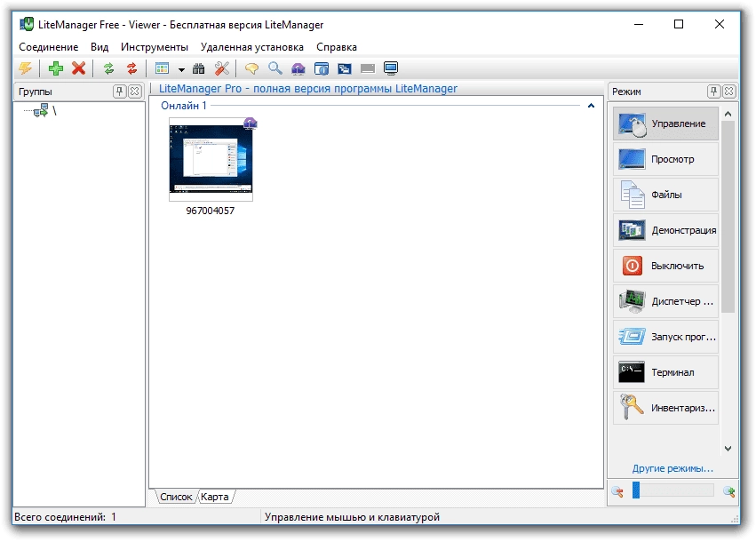
Task: Open the Удаленная установка menu
Action: pyautogui.click(x=252, y=47)
